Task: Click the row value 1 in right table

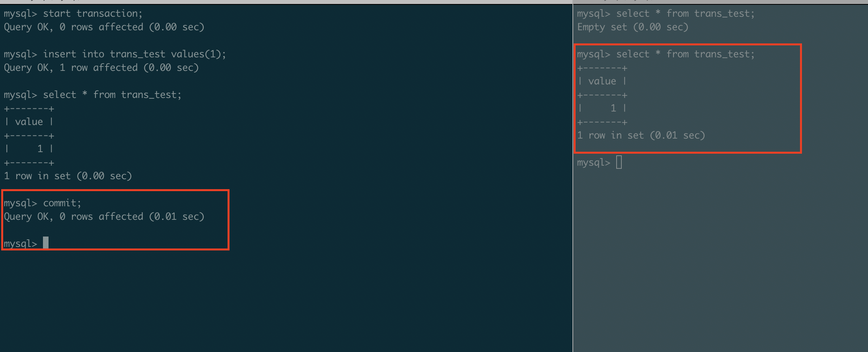Action: coord(613,108)
